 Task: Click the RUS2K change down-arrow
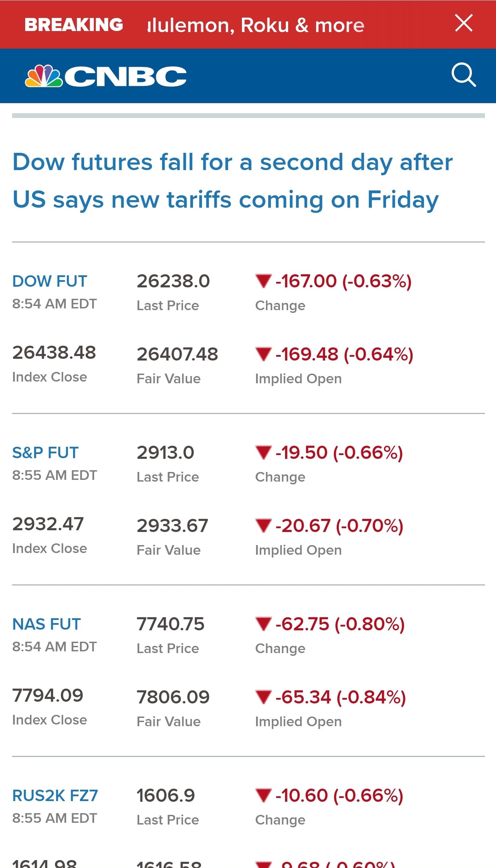point(264,795)
